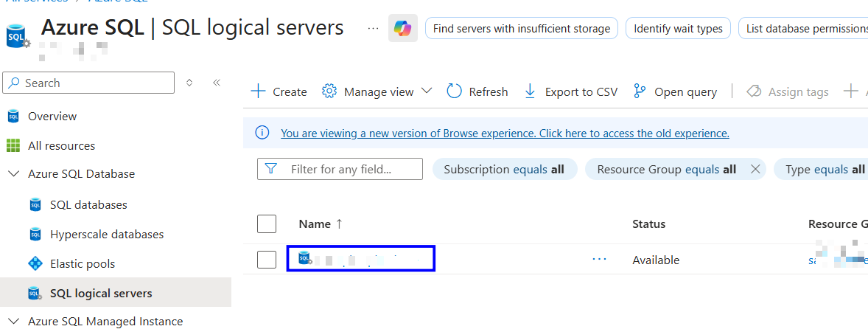Screen dimensions: 868x329
Task: Click the Identify wait types suggestion
Action: tap(678, 28)
